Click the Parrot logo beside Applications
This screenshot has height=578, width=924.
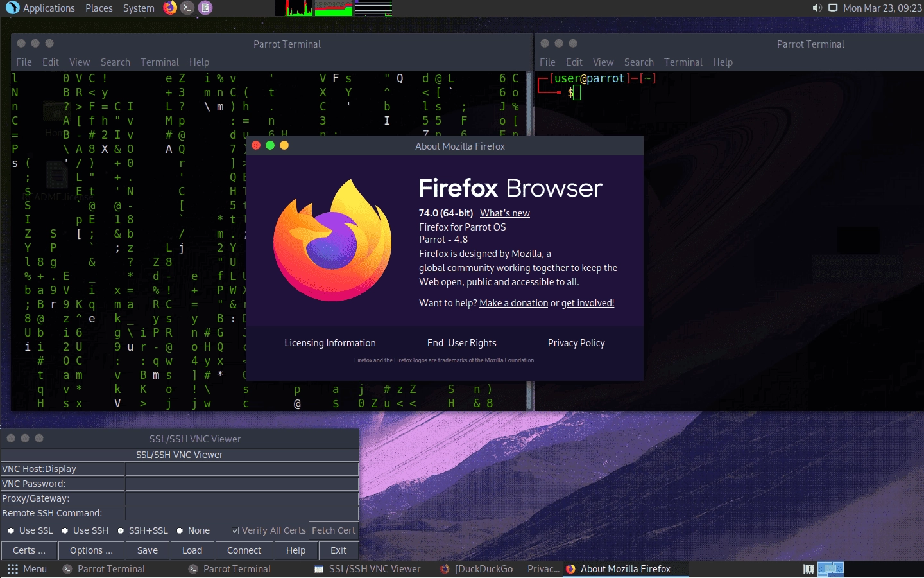coord(12,8)
